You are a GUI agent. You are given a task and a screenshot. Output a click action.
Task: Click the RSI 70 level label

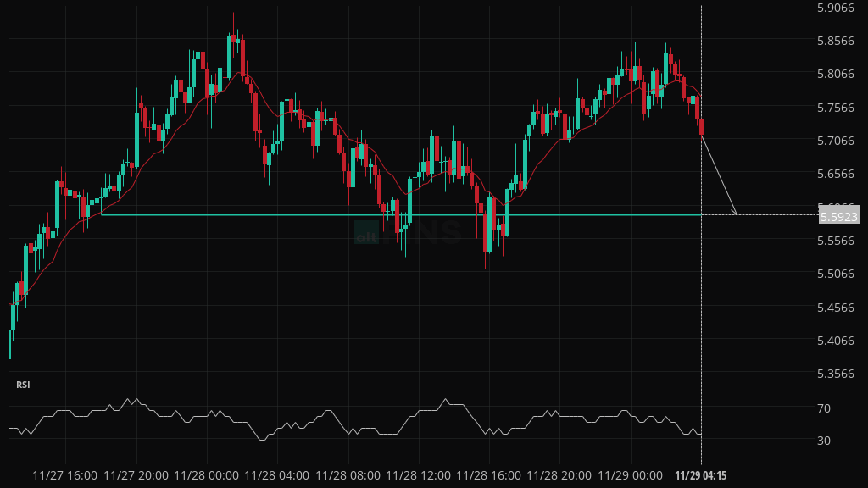click(823, 408)
